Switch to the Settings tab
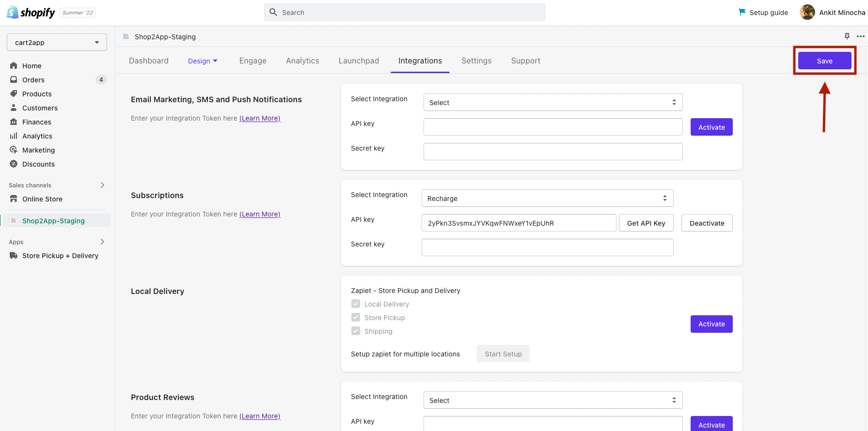 476,61
